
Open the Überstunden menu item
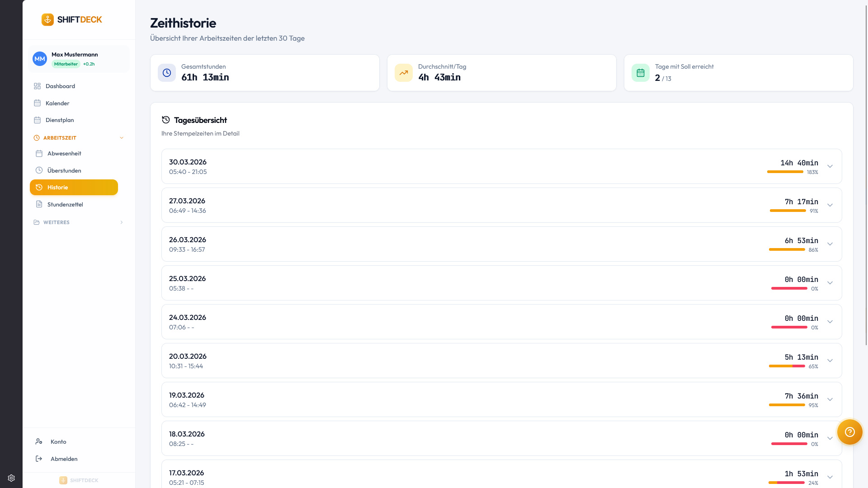tap(64, 171)
